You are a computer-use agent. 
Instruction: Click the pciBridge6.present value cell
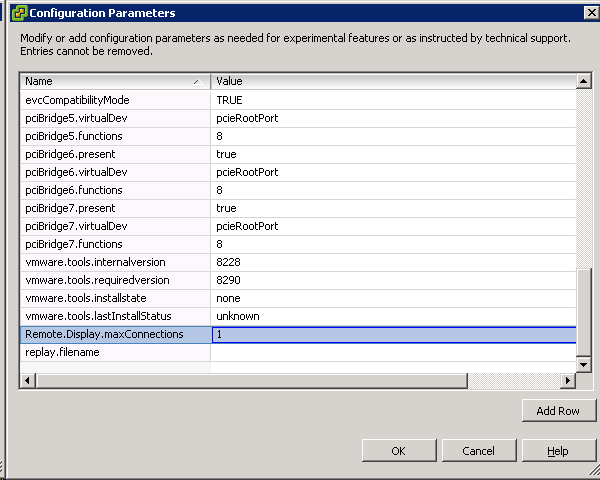pos(392,155)
